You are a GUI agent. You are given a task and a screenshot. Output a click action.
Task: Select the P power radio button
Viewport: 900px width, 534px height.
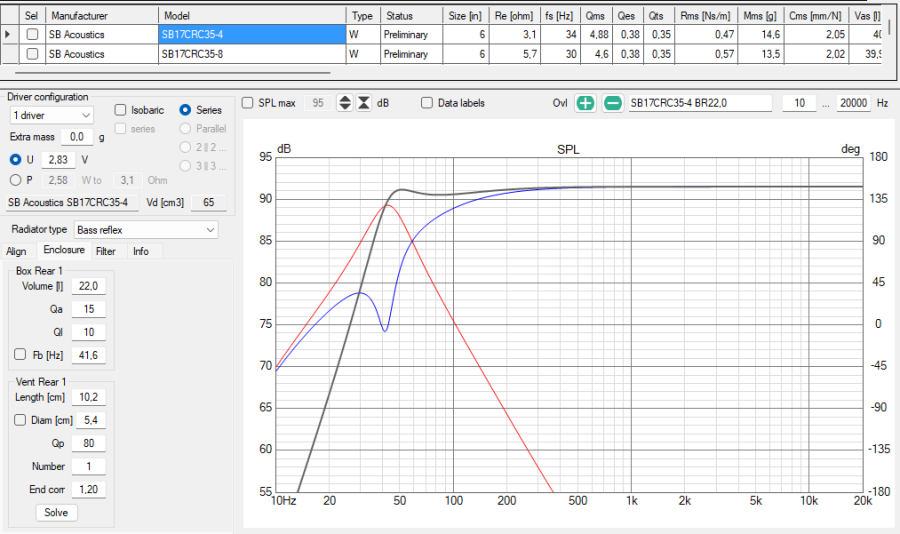pos(15,180)
